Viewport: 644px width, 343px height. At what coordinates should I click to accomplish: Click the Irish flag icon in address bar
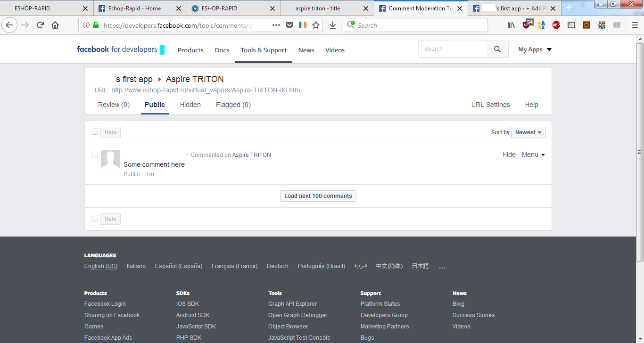[x=303, y=25]
